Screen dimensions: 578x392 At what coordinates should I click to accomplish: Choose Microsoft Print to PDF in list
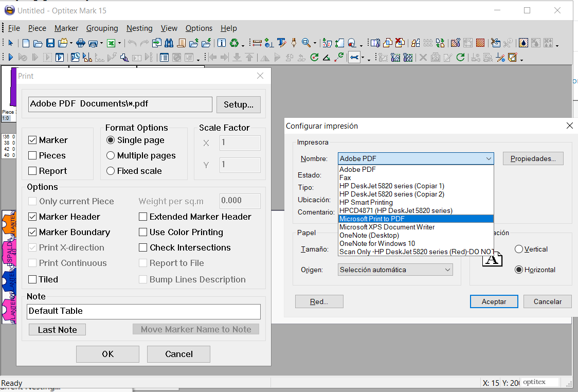[416, 219]
